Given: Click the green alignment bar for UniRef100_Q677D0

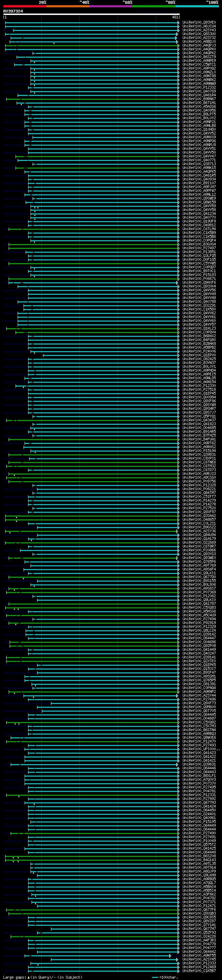Looking at the screenshot, I should 93,577.
